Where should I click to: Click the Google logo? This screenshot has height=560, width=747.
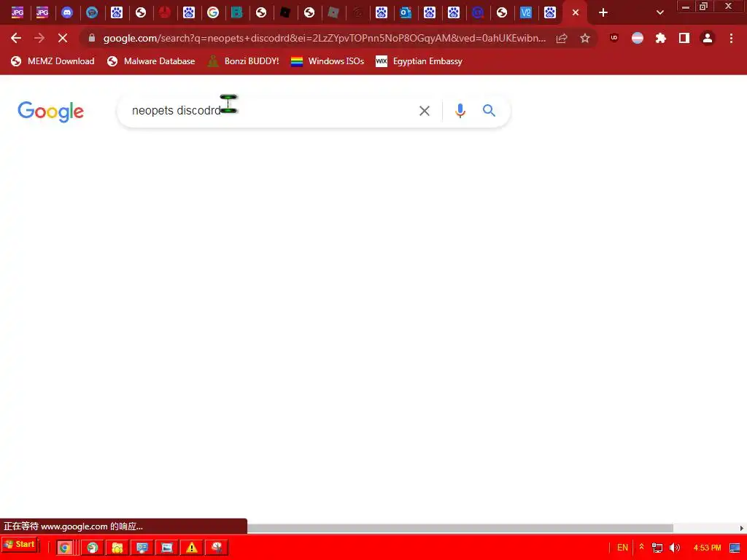coord(50,112)
